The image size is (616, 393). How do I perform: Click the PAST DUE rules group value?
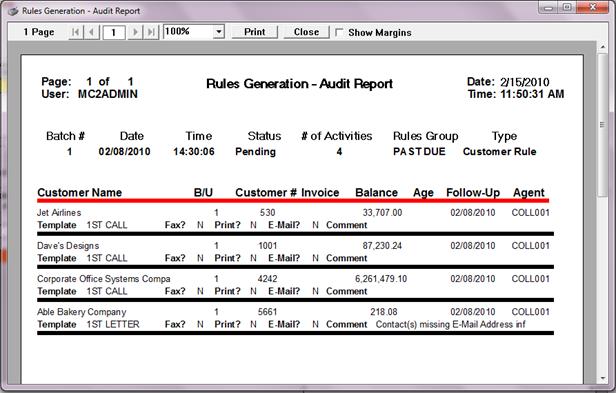tap(419, 152)
